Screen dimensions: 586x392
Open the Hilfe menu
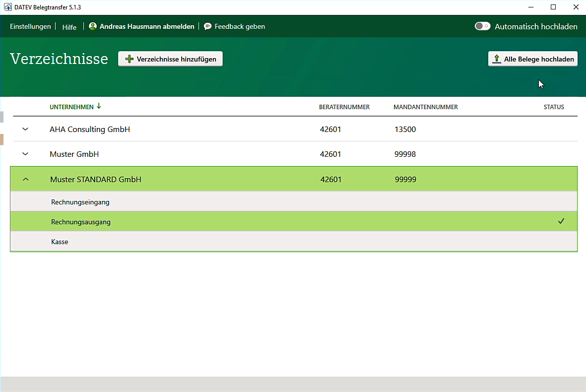pos(69,27)
